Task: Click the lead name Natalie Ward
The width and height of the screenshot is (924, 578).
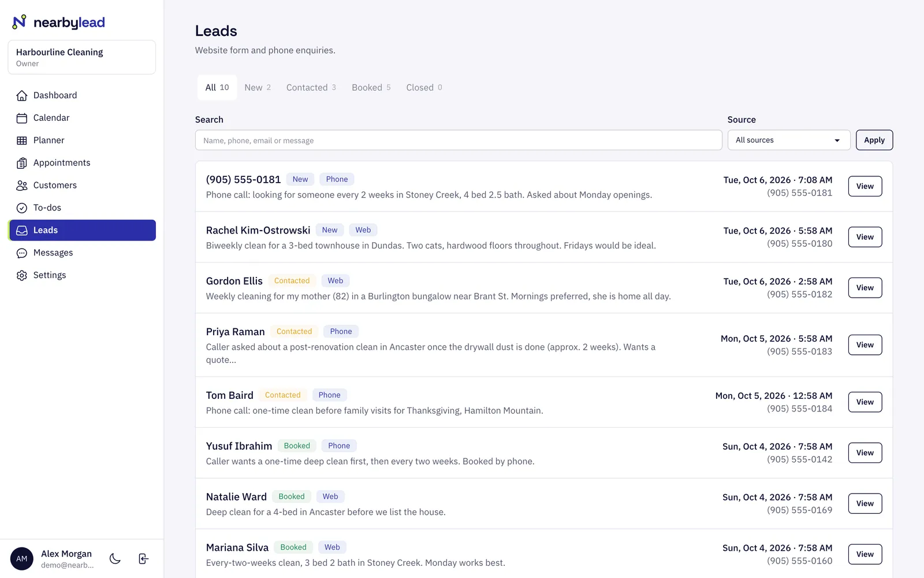Action: (236, 497)
